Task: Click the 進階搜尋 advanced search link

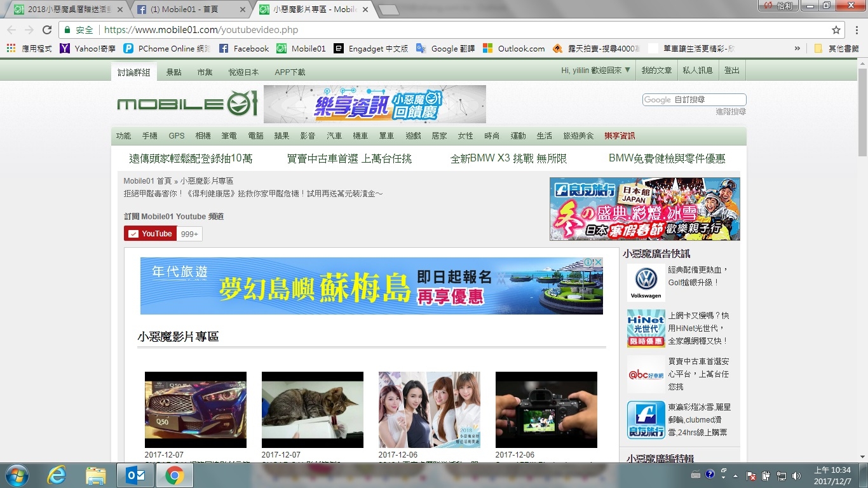Action: pyautogui.click(x=731, y=112)
